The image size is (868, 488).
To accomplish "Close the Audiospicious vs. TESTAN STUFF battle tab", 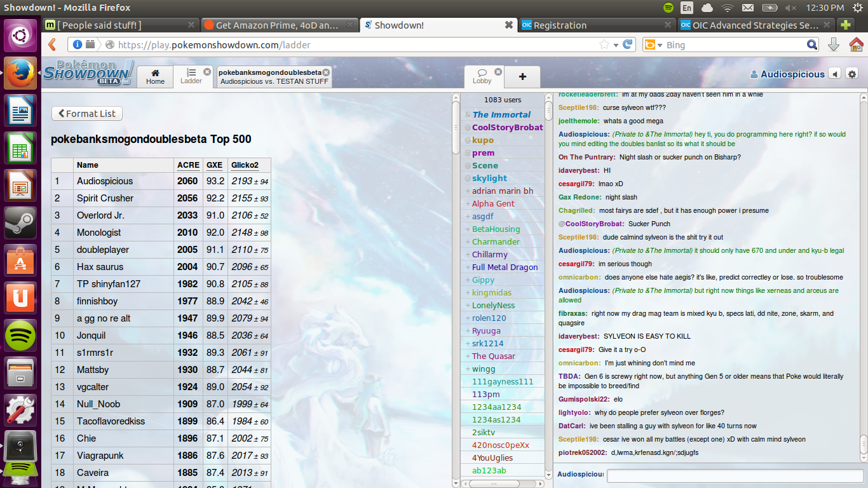I will (x=326, y=72).
